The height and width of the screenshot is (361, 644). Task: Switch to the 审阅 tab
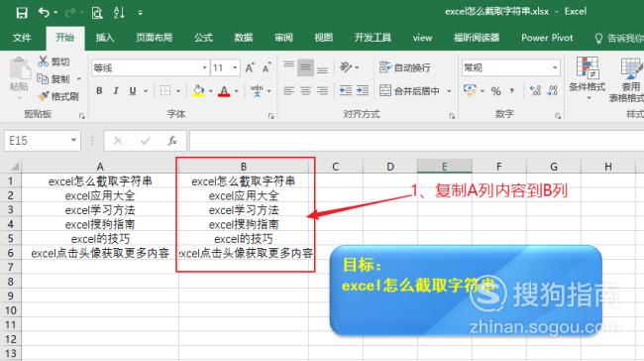point(283,38)
